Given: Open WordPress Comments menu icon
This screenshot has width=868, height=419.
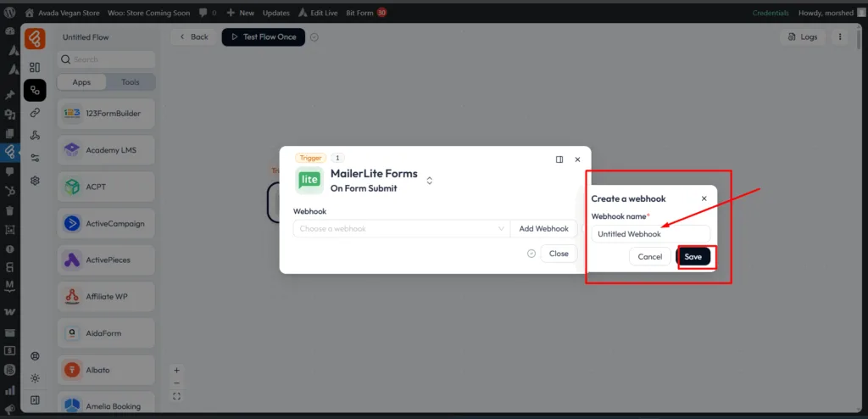Looking at the screenshot, I should pos(9,172).
